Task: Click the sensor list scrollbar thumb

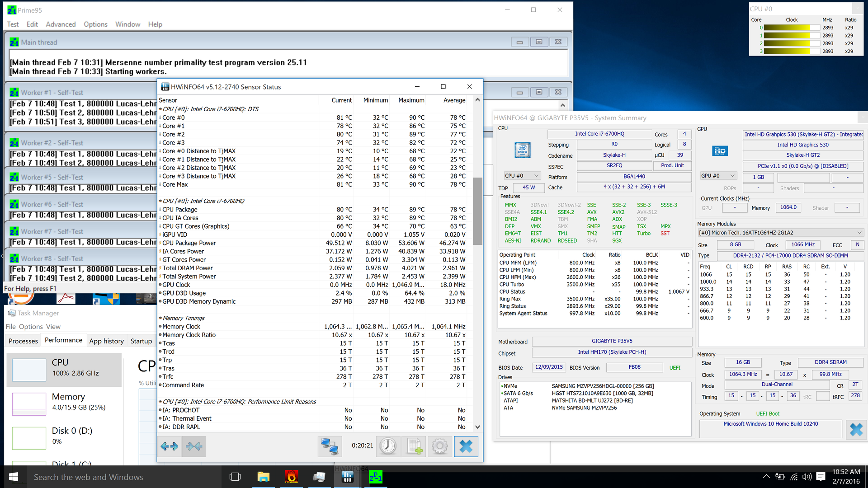Action: [477, 211]
